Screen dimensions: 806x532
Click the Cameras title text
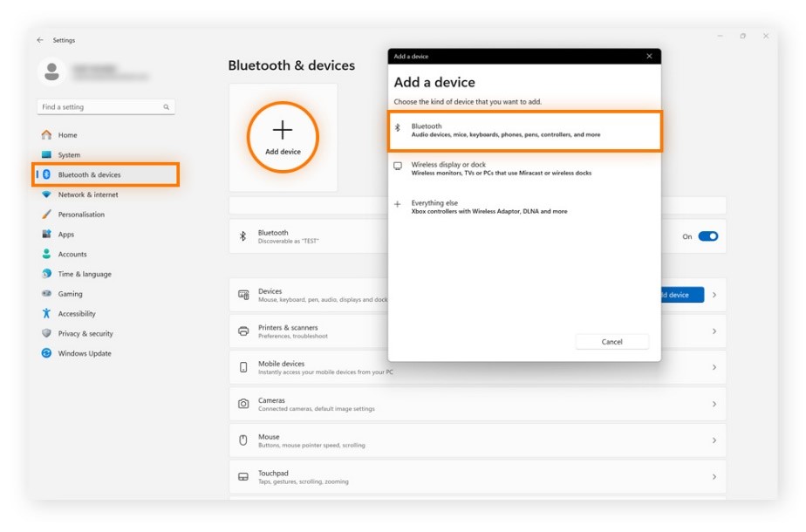[x=271, y=400]
